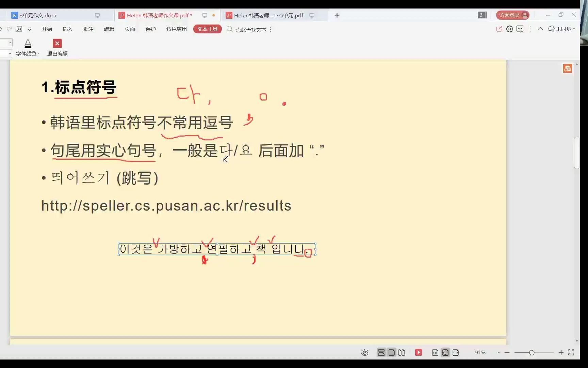588x368 pixels.
Task: Toggle eye-protection mode icon in status bar
Action: tap(364, 353)
